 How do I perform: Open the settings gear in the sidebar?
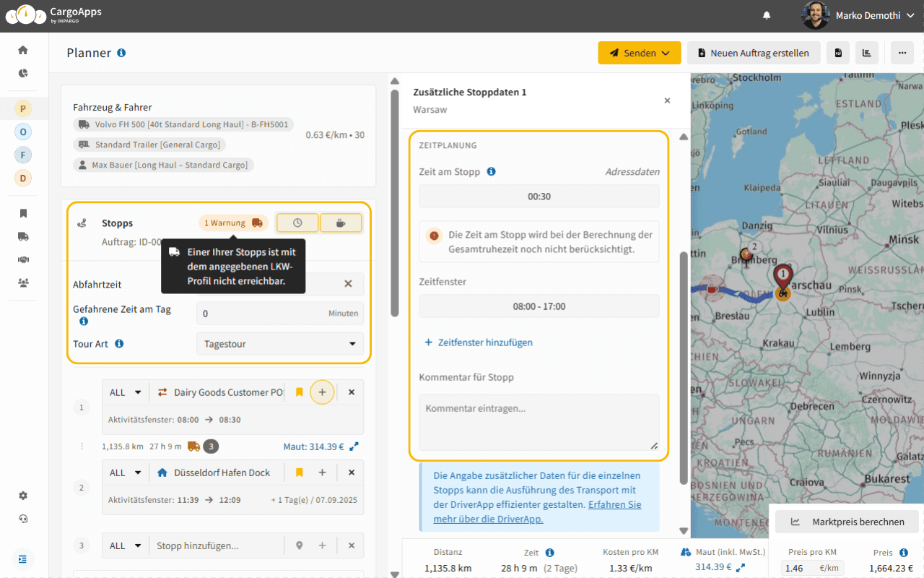[x=23, y=496]
